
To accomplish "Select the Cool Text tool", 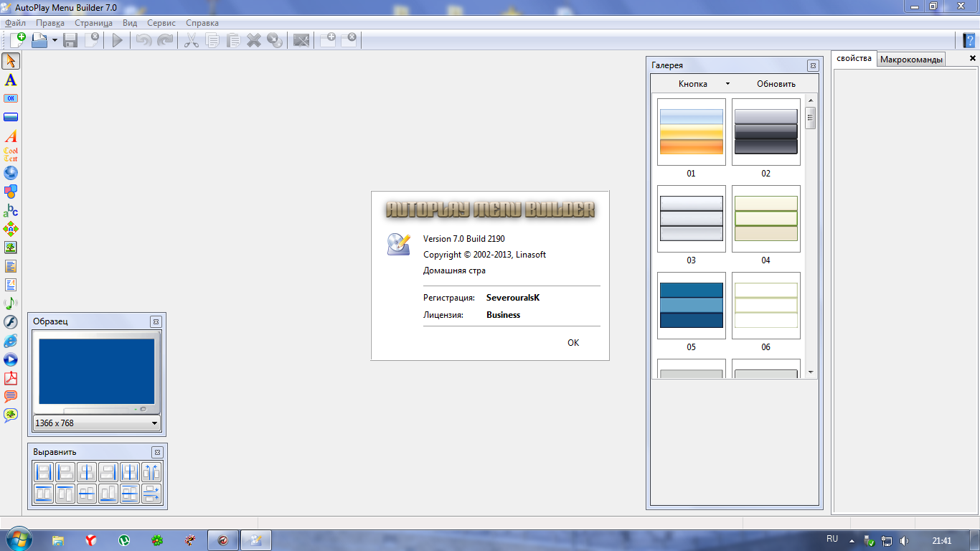I will pos(11,154).
